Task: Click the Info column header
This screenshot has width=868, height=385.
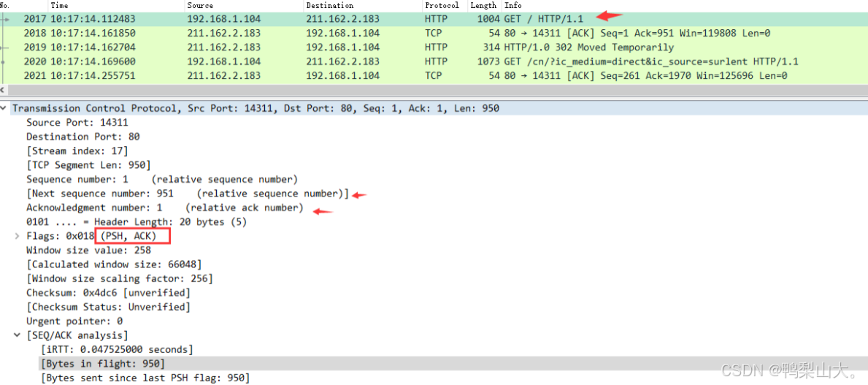Action: (684, 6)
